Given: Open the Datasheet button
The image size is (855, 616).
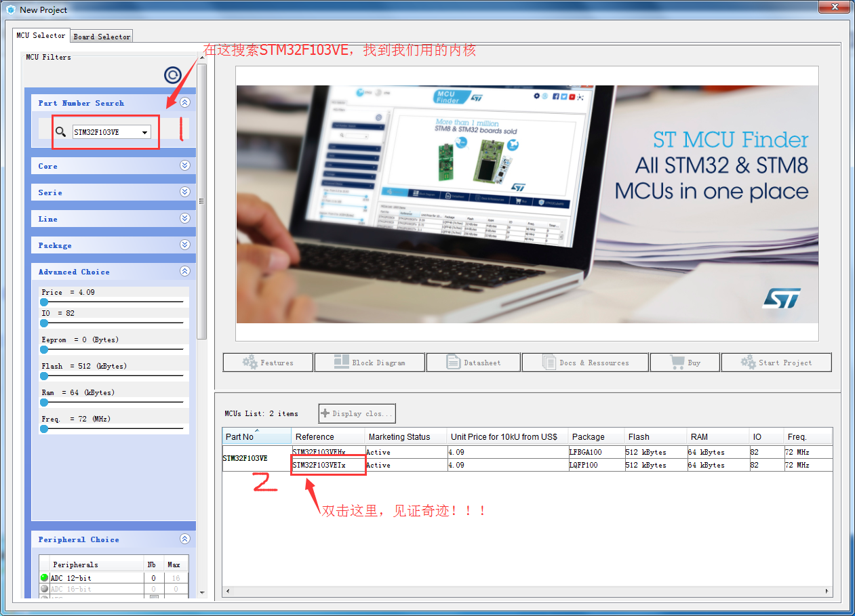Looking at the screenshot, I should pyautogui.click(x=473, y=363).
